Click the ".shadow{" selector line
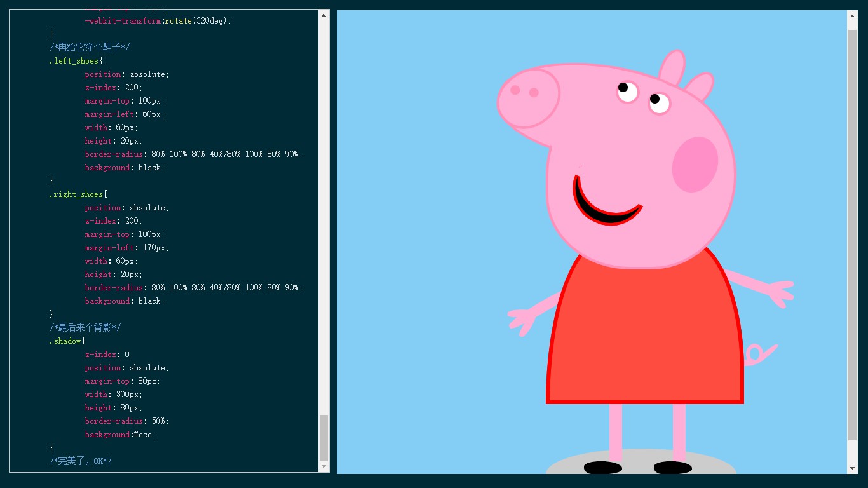 [67, 341]
